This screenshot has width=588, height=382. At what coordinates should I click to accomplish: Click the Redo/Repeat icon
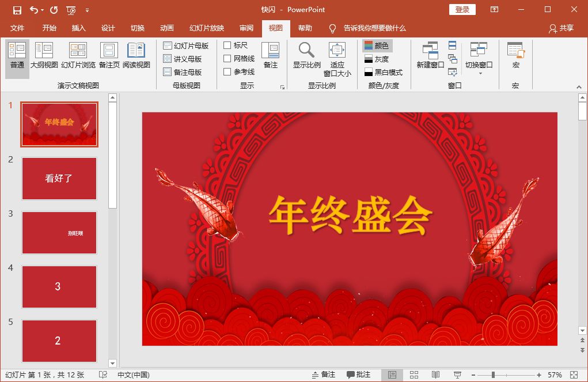[x=54, y=10]
